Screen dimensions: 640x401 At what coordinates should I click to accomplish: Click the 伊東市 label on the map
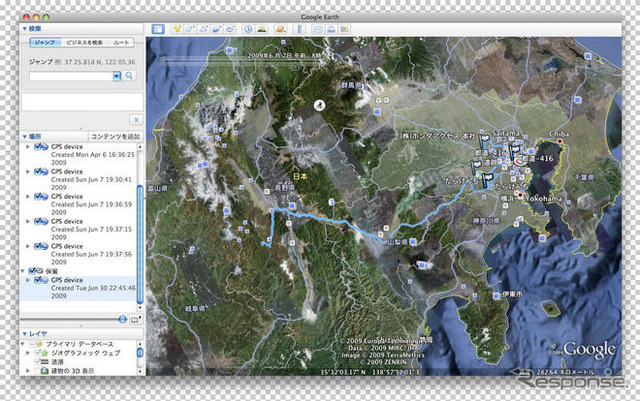tap(512, 294)
